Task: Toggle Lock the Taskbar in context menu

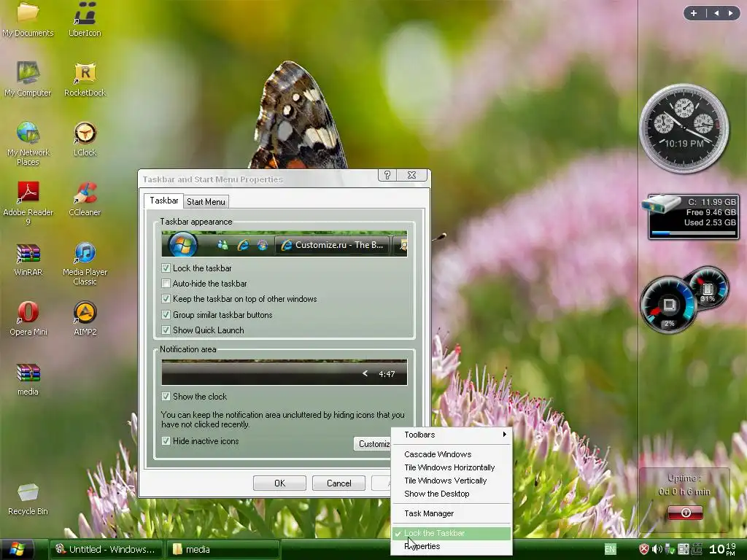Action: pos(451,533)
